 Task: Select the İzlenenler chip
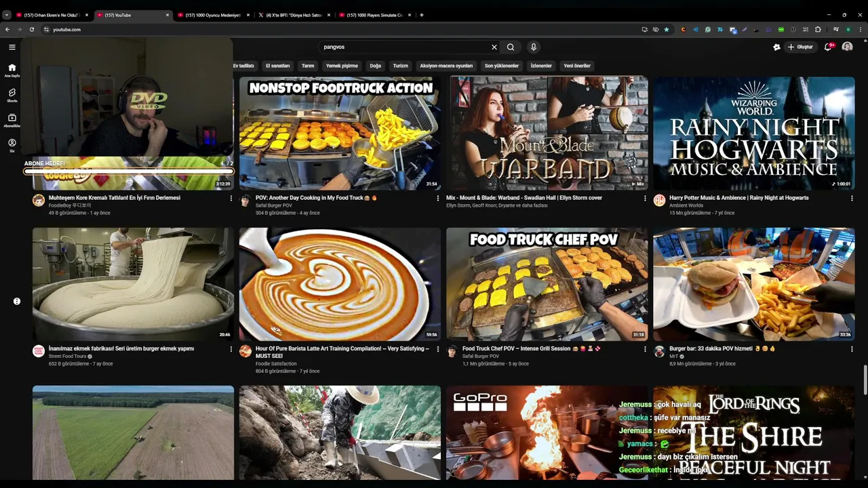pos(541,66)
